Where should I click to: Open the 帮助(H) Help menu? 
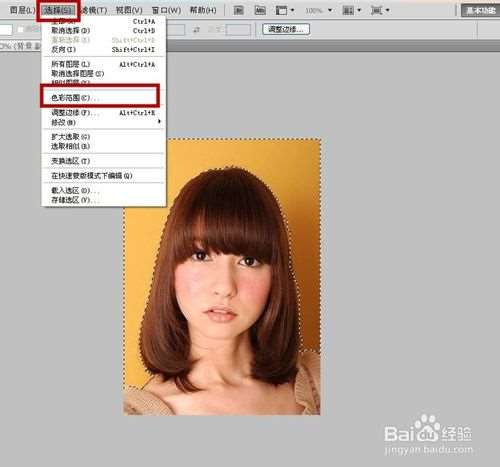pos(203,10)
